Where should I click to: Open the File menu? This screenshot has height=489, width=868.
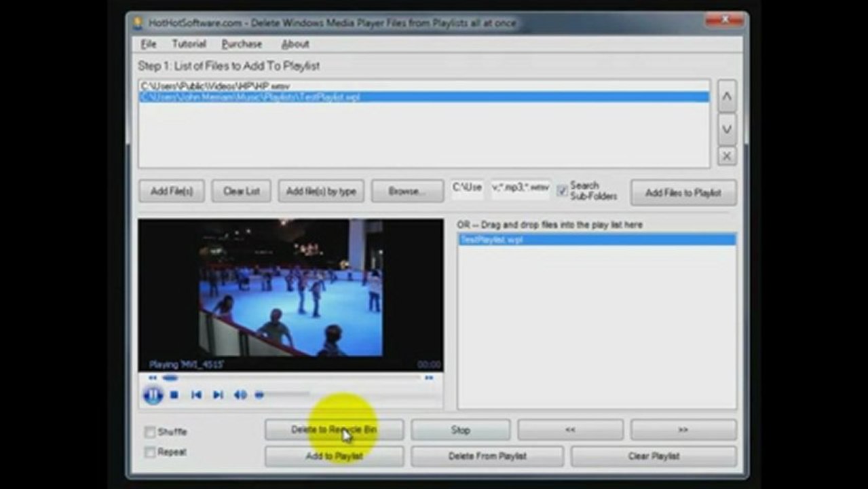pos(149,44)
